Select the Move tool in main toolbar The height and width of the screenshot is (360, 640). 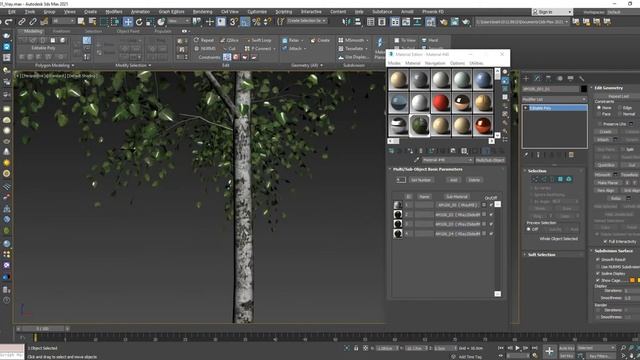(x=128, y=22)
